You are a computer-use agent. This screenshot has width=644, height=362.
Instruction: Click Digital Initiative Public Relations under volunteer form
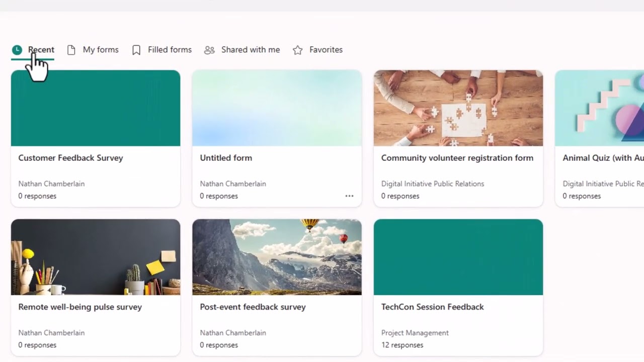(433, 184)
